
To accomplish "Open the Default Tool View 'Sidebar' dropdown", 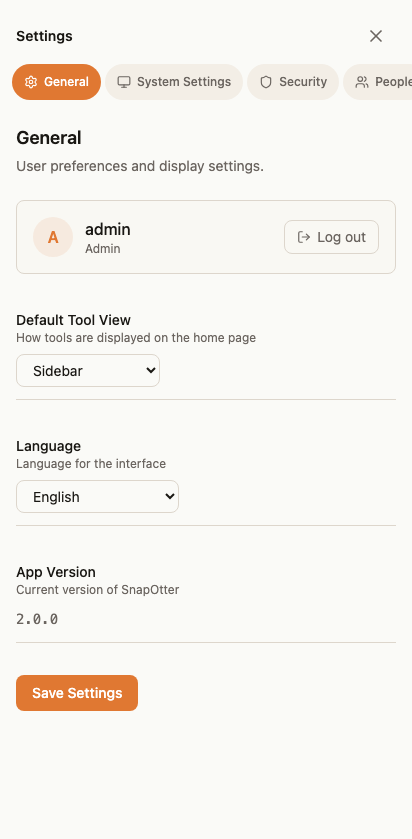I will point(88,370).
